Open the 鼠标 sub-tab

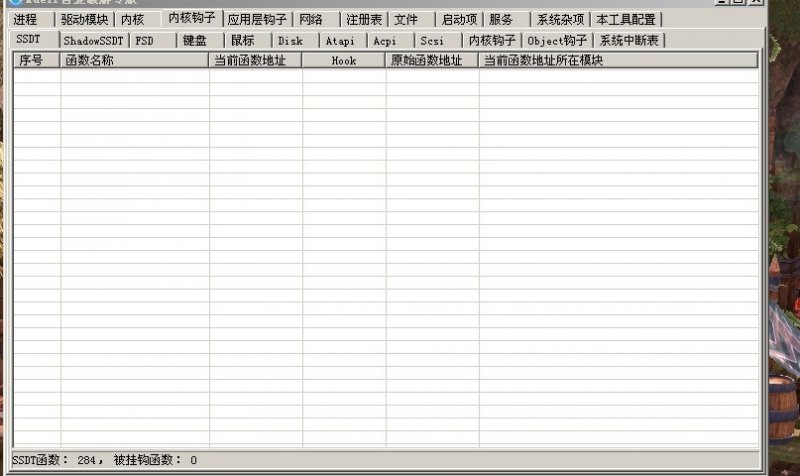[248, 41]
